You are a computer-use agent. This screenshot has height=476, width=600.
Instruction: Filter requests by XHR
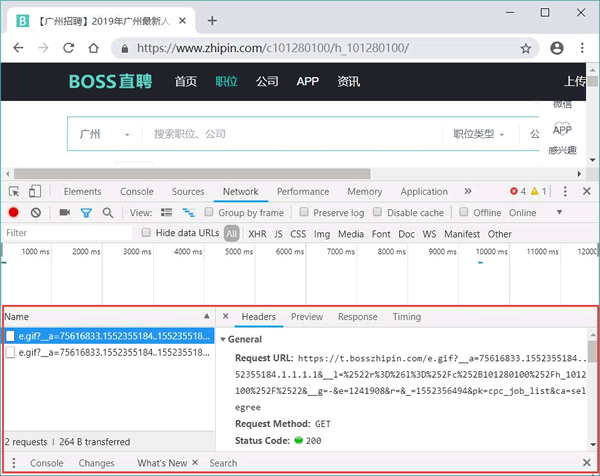(x=257, y=234)
